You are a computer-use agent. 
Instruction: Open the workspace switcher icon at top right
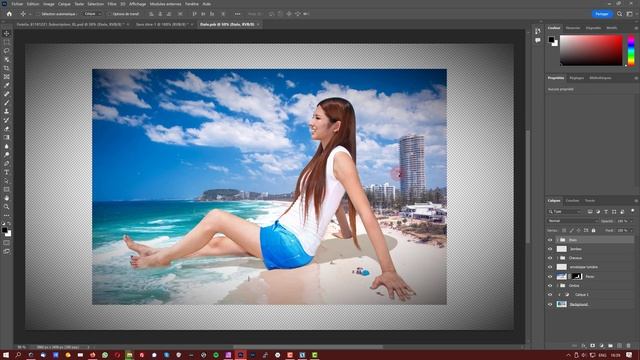(x=630, y=14)
